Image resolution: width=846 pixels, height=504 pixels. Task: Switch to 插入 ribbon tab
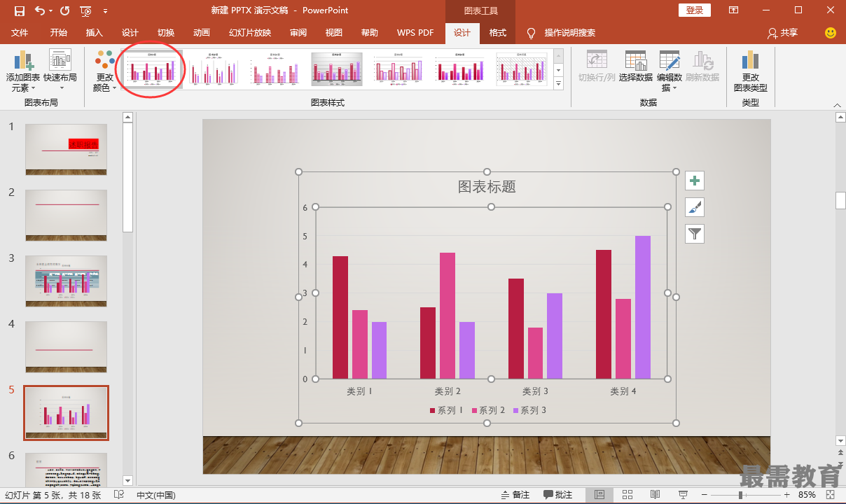tap(95, 33)
